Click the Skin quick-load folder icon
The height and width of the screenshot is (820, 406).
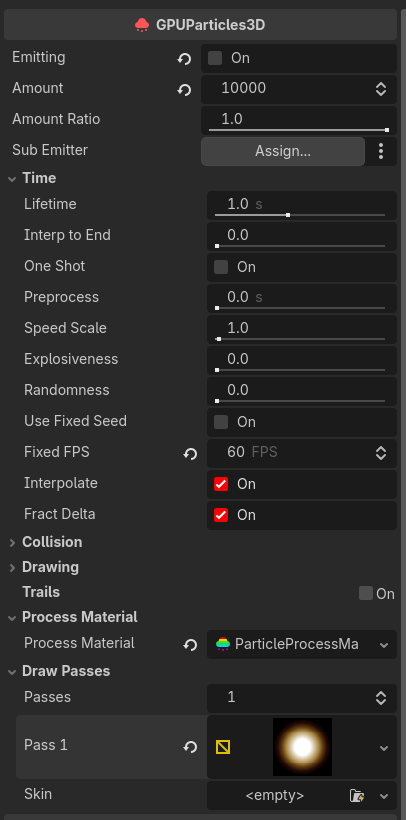point(357,795)
